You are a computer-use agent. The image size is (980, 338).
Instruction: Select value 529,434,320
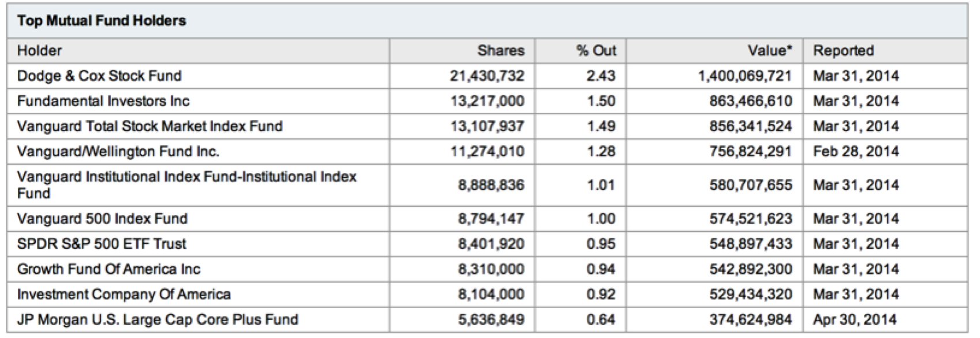pos(751,295)
